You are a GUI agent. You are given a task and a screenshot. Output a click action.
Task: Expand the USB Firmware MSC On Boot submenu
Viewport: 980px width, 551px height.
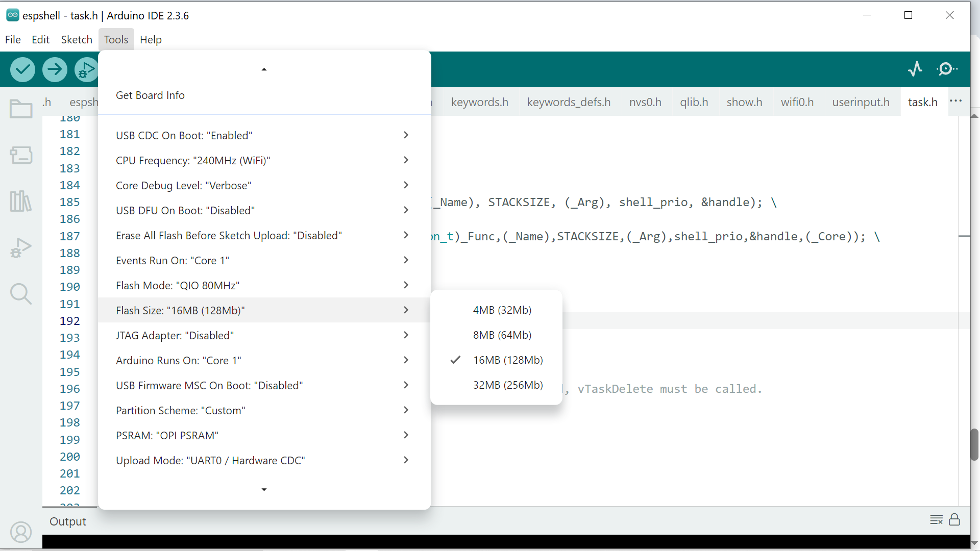264,385
